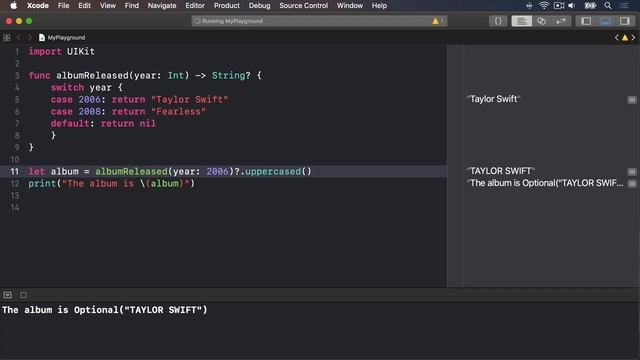Open the Xcode application menu
Image resolution: width=640 pixels, height=360 pixels.
(x=38, y=5)
